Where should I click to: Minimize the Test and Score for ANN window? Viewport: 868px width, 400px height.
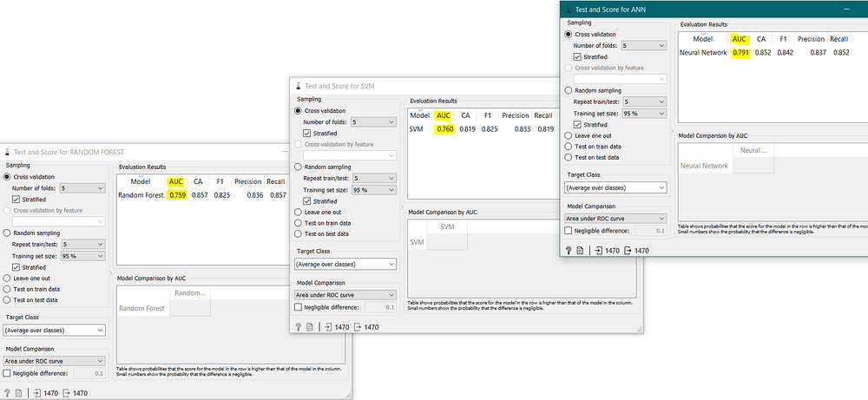[x=846, y=10]
